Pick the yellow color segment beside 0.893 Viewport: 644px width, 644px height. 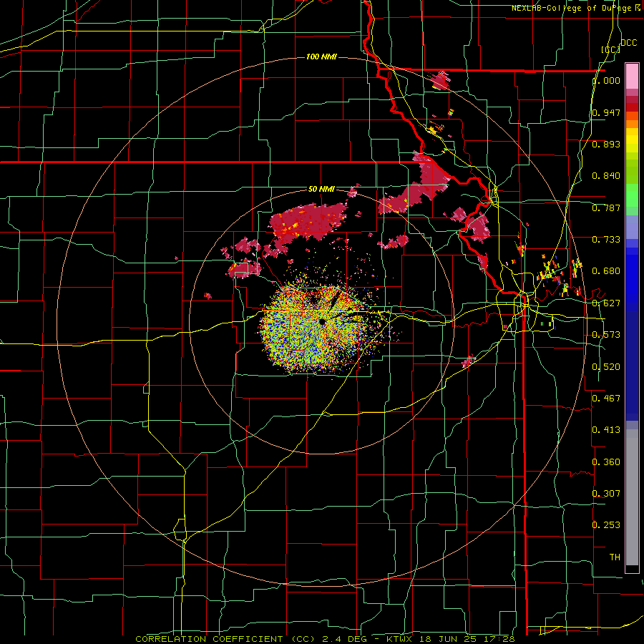(632, 144)
